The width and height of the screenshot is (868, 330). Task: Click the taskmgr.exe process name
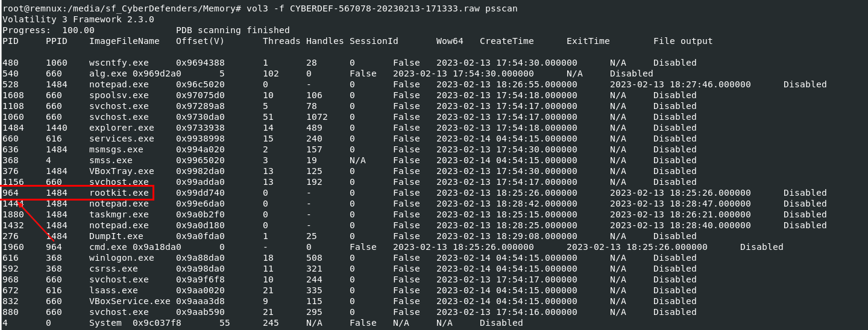(119, 215)
